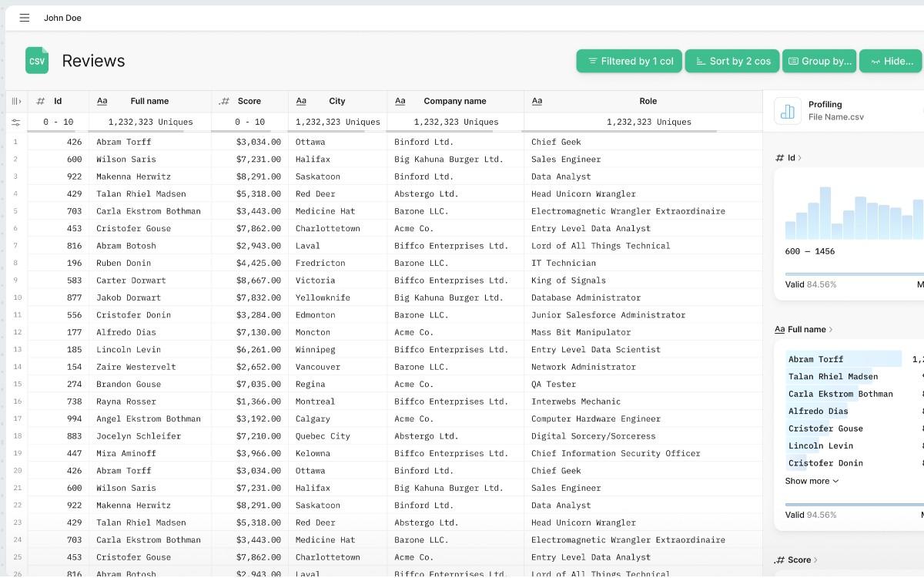Image resolution: width=924 pixels, height=578 pixels.
Task: Click the Profiling bar-chart panel icon
Action: point(787,111)
